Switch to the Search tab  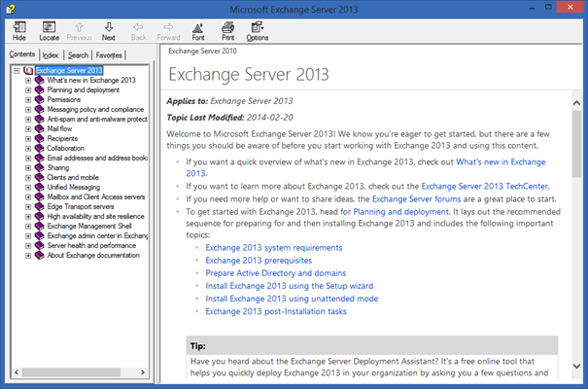[78, 55]
